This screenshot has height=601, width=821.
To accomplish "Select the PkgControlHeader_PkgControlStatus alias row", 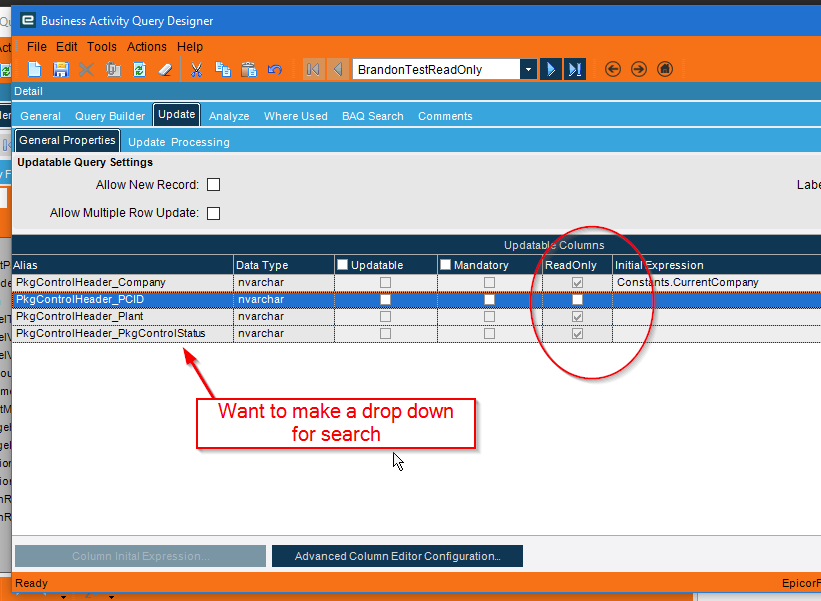I will point(123,333).
